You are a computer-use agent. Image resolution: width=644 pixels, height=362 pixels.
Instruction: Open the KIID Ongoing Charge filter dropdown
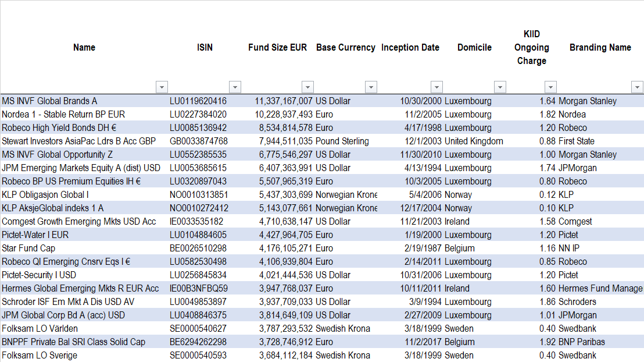(x=550, y=87)
